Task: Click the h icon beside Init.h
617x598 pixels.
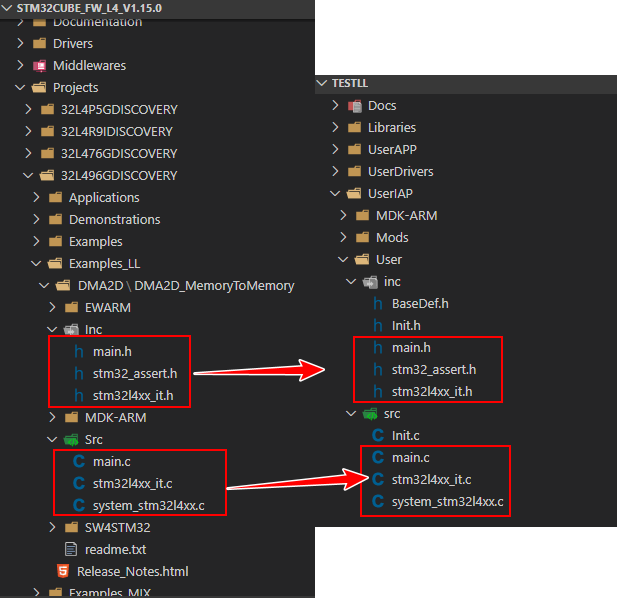Action: (378, 326)
